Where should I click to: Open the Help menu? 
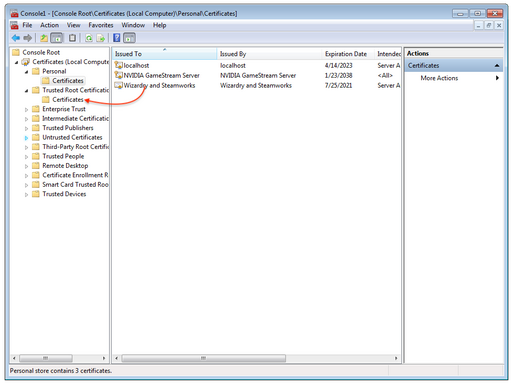point(159,25)
